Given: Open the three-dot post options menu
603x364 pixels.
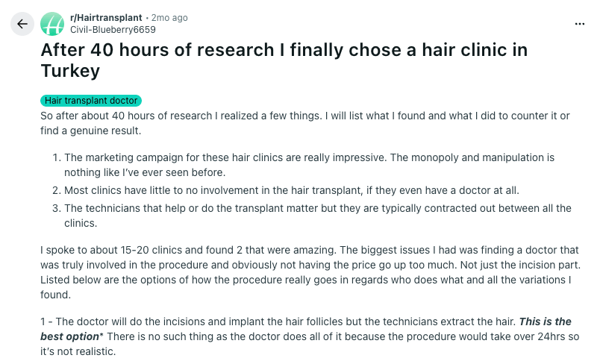Looking at the screenshot, I should [x=580, y=24].
